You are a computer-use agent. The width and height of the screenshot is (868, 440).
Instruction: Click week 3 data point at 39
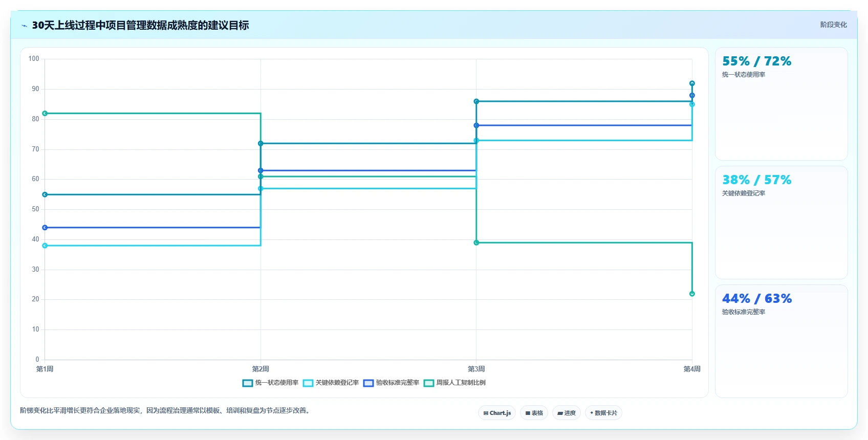[x=476, y=243]
